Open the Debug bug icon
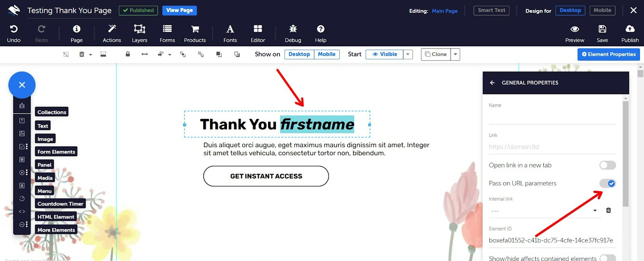Screen dimensions: 644x261 [x=293, y=29]
